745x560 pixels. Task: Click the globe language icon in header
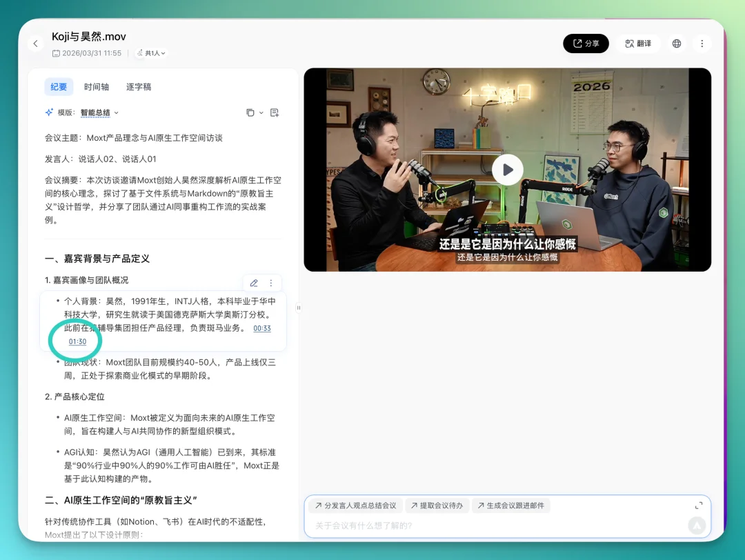676,43
